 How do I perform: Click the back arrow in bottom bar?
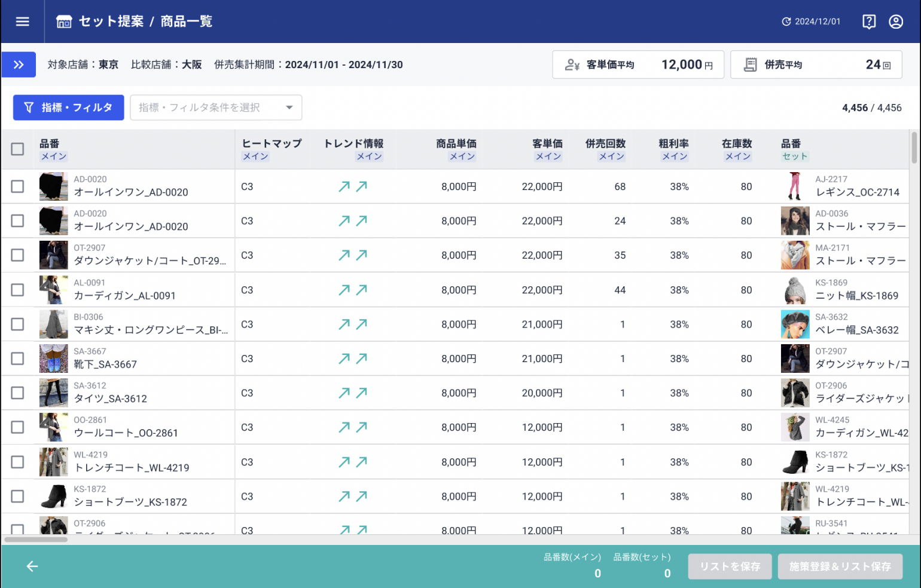coord(32,566)
